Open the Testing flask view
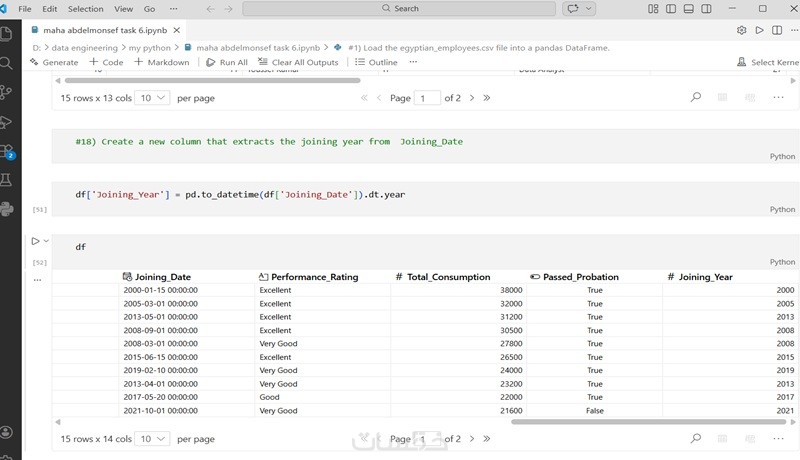The height and width of the screenshot is (460, 800). pyautogui.click(x=6, y=180)
